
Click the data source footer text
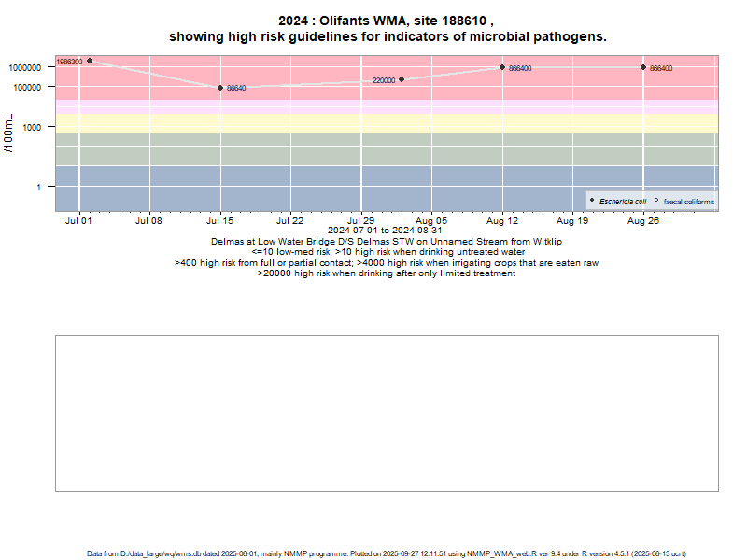387,553
